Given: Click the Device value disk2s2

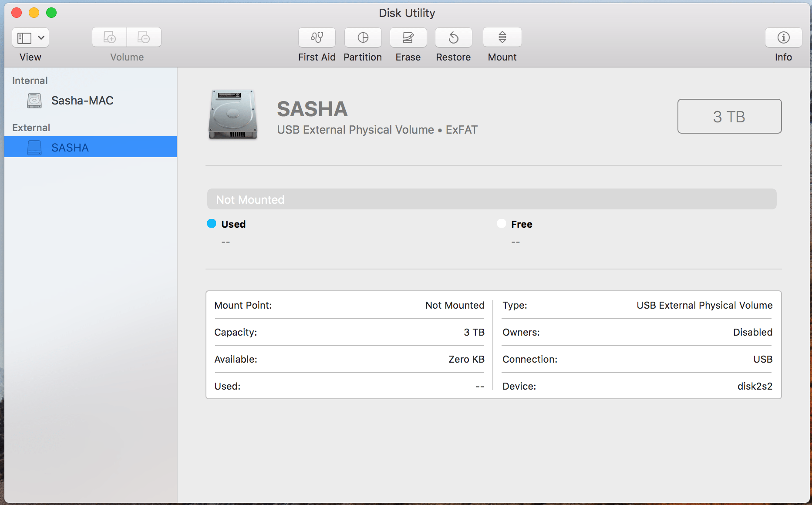Looking at the screenshot, I should tap(755, 386).
